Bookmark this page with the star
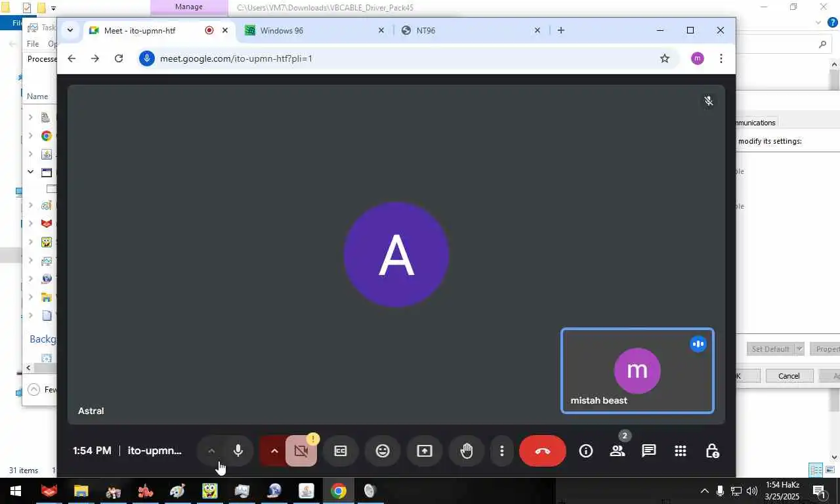 (665, 58)
